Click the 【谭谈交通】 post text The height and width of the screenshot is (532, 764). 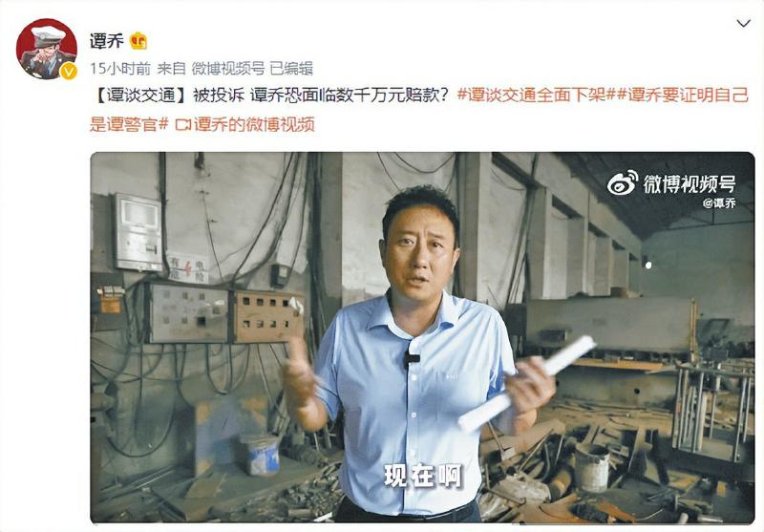[x=138, y=95]
